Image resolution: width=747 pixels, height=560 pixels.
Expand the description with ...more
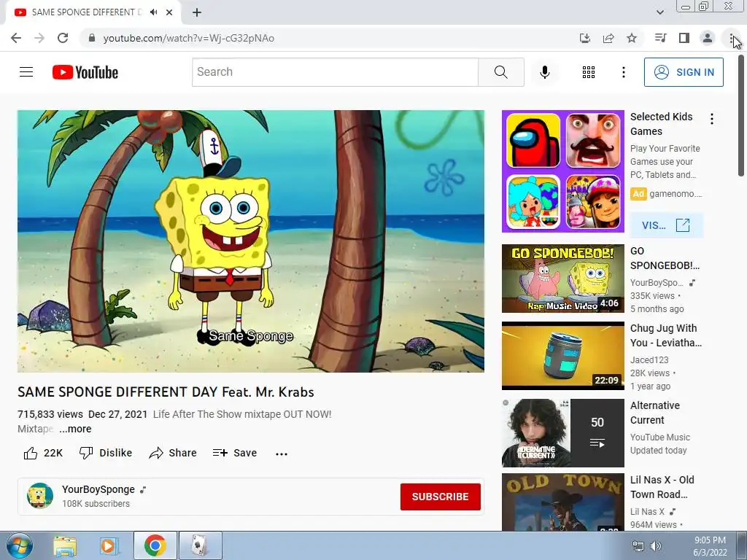[x=75, y=429]
